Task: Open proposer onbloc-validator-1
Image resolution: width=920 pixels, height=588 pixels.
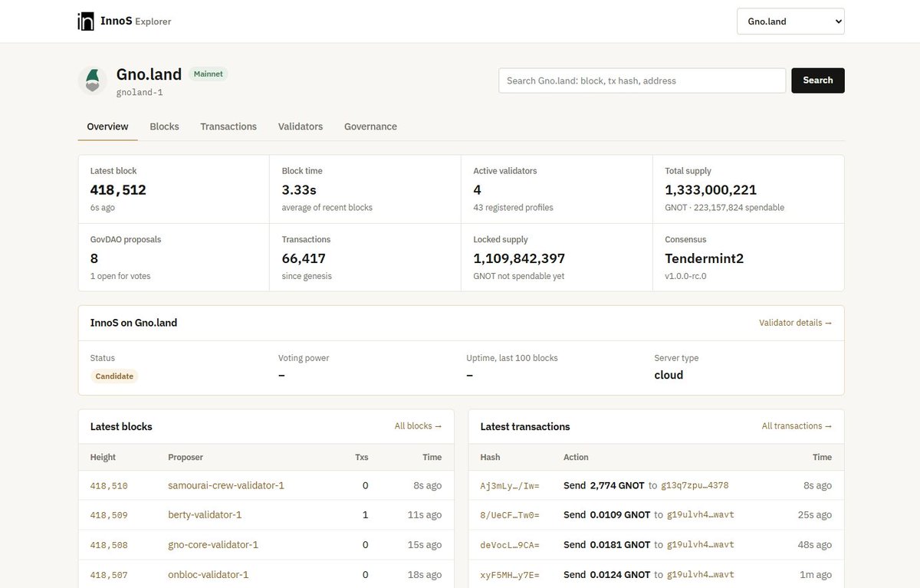Action: coord(209,575)
